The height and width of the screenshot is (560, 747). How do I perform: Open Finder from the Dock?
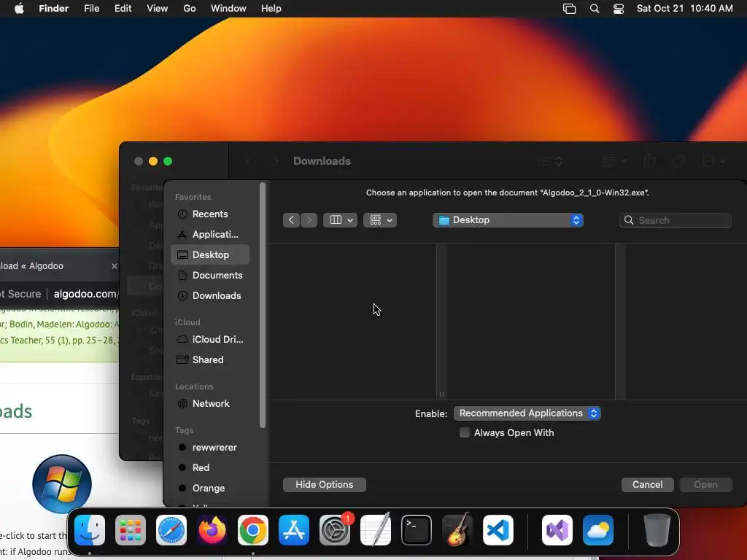pos(90,530)
